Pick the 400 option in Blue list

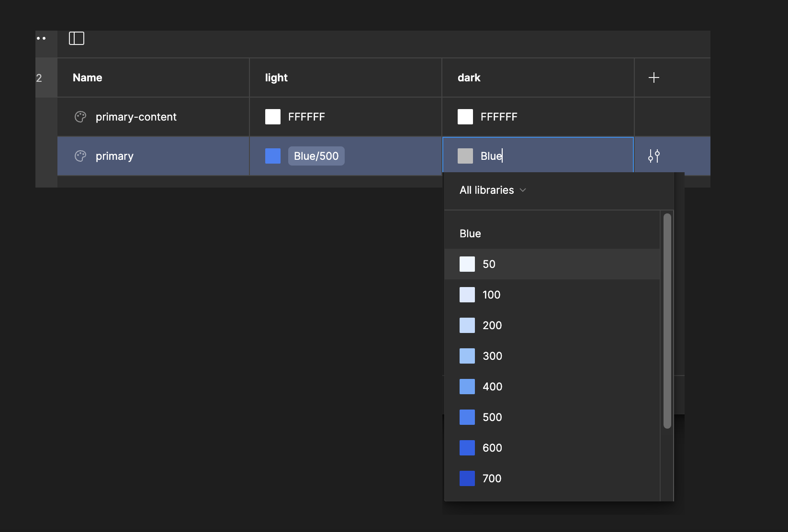(x=552, y=387)
